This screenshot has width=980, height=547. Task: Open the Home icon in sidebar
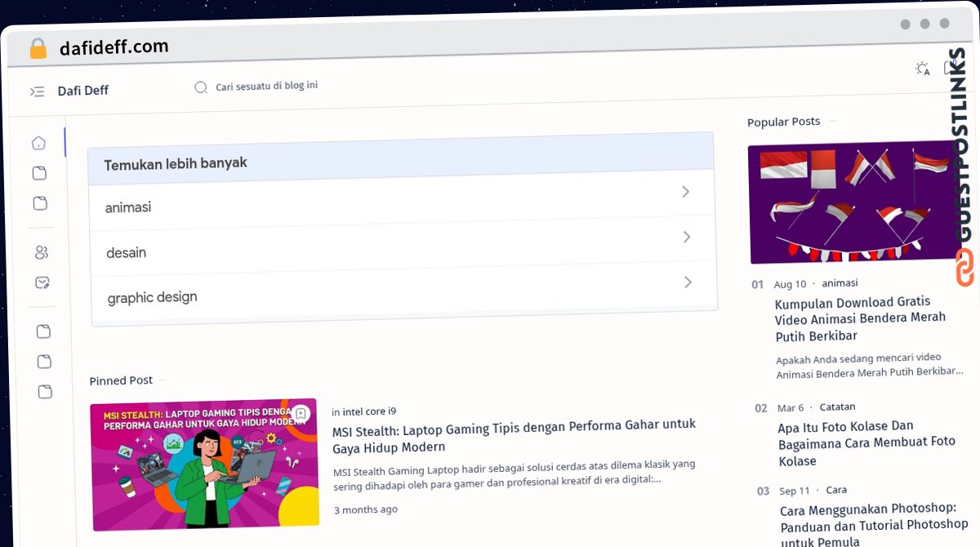(38, 144)
